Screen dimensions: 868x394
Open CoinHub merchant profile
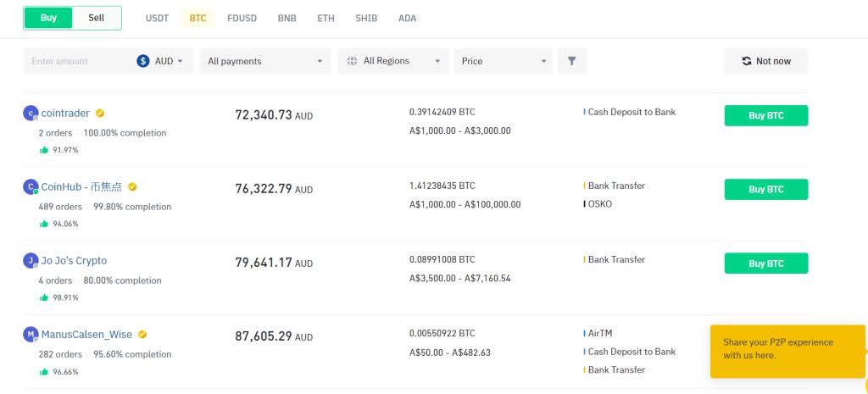(x=81, y=187)
